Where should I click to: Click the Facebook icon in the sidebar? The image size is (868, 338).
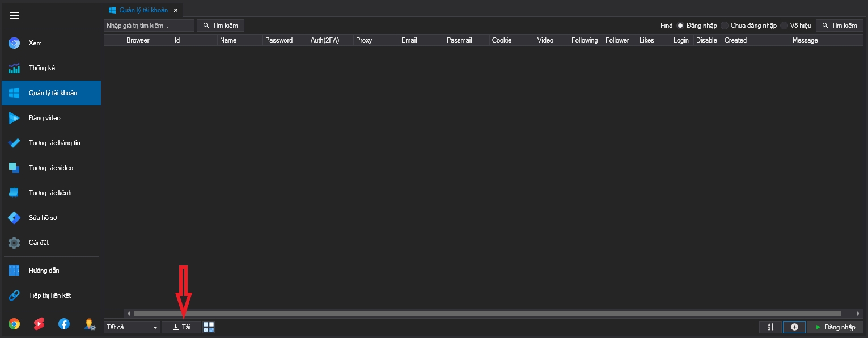(x=64, y=324)
